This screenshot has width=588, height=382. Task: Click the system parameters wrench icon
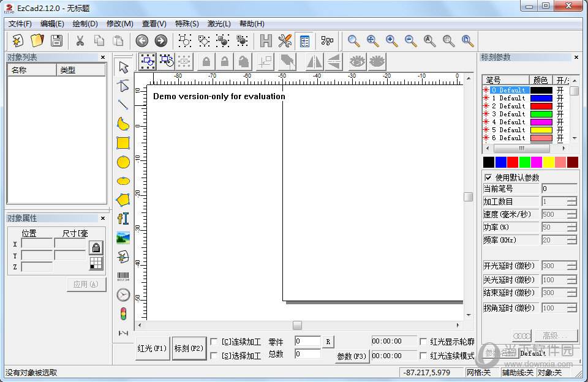click(285, 41)
